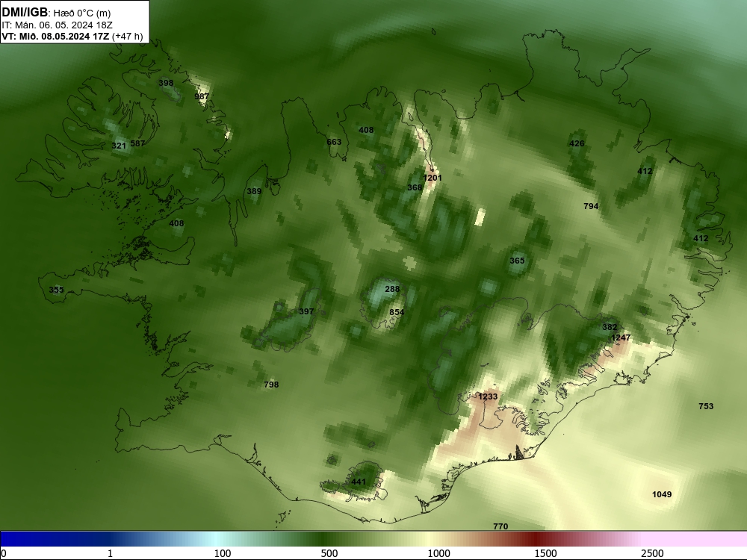Click the 398 value label on the map
The width and height of the screenshot is (747, 560).
tap(166, 83)
